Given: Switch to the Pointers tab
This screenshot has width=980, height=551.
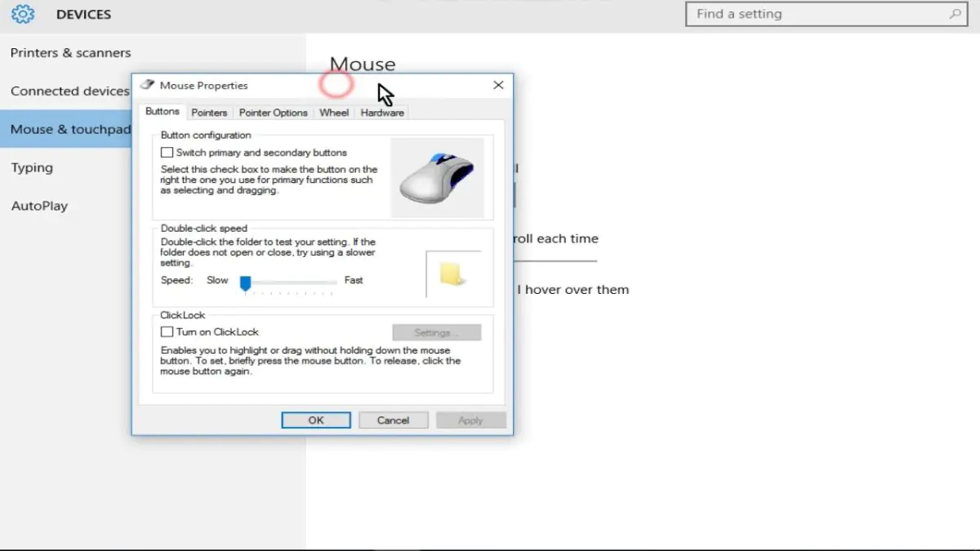Looking at the screenshot, I should [x=209, y=112].
